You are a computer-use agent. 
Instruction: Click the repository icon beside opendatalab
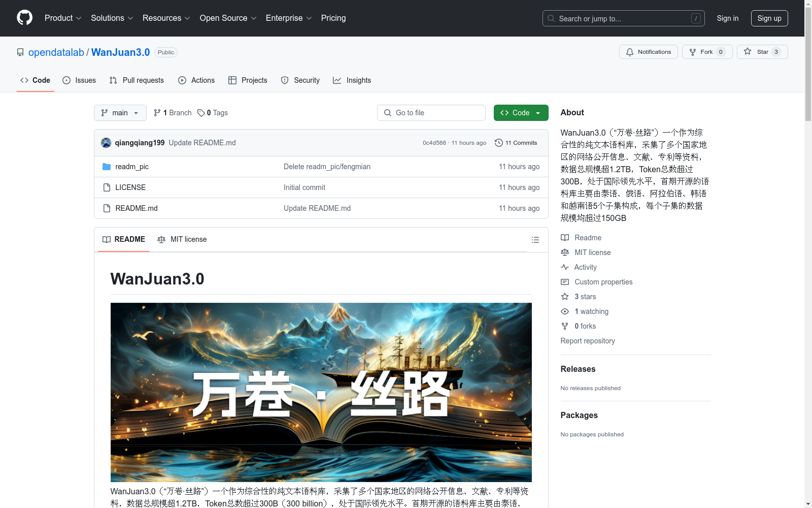point(20,52)
